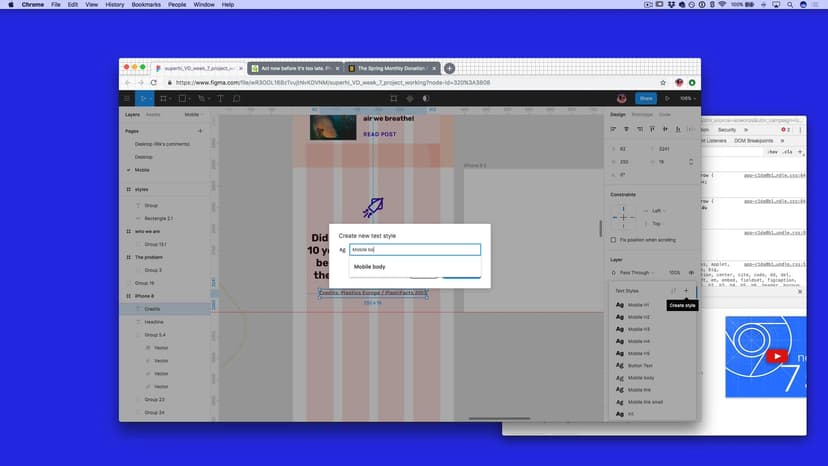Image resolution: width=828 pixels, height=466 pixels.
Task: Click the Present play icon
Action: tap(665, 99)
